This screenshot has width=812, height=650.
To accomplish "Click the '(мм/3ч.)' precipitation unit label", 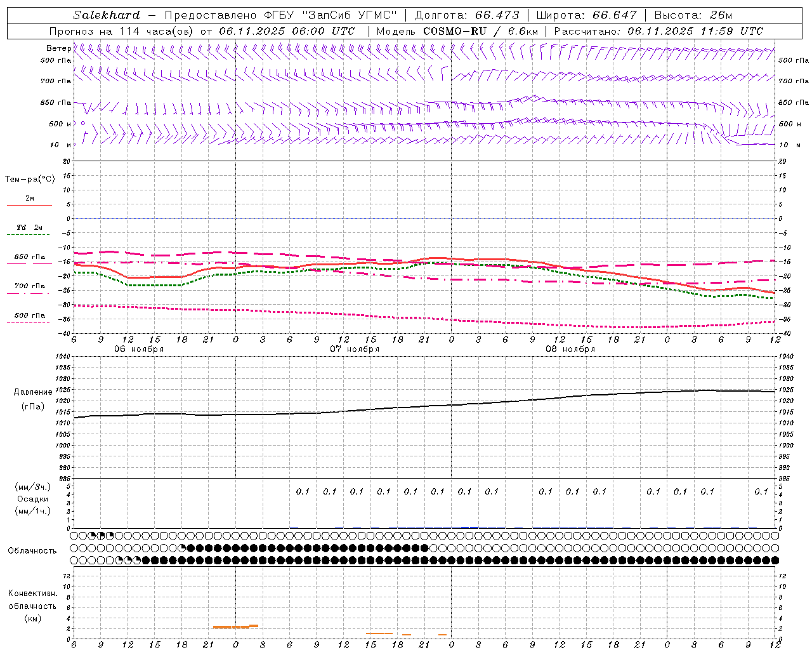I will [33, 487].
